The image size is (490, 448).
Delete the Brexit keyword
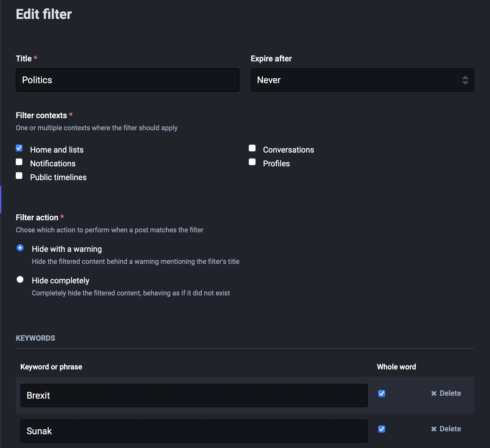tap(450, 394)
